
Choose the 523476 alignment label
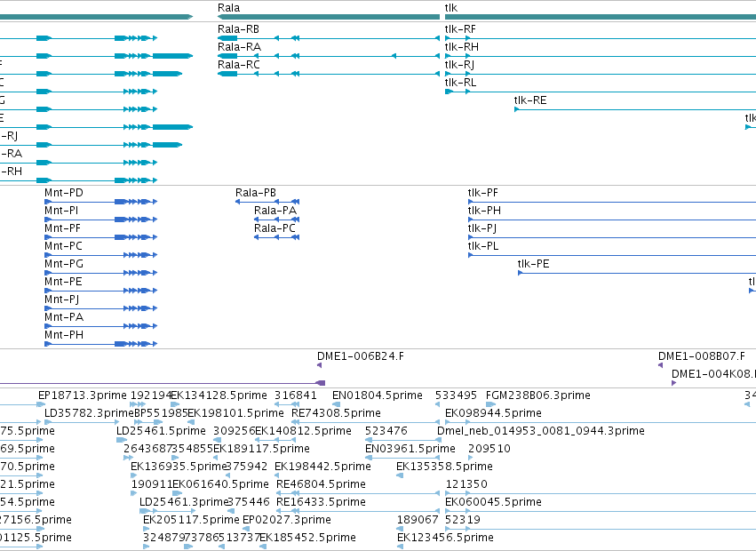tap(386, 431)
